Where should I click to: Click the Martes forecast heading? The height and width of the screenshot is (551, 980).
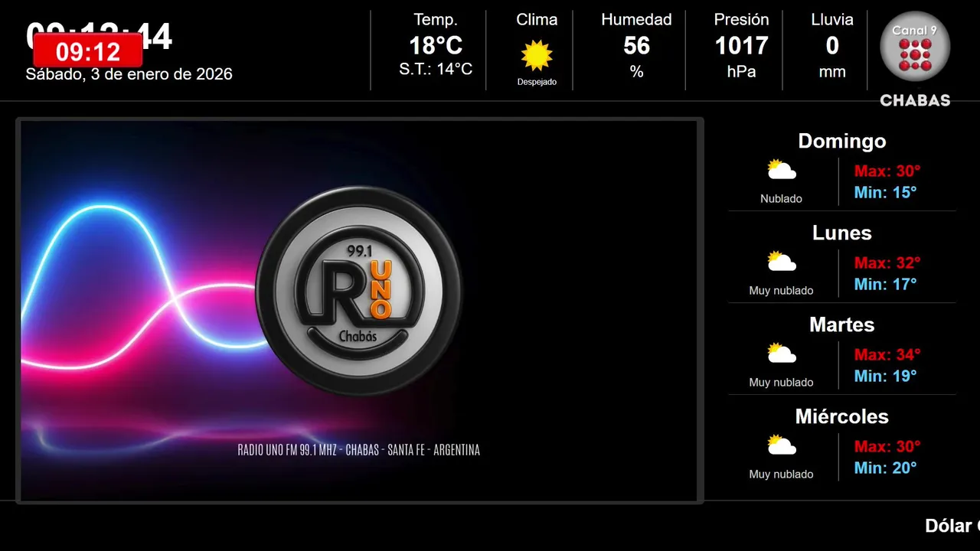[842, 324]
